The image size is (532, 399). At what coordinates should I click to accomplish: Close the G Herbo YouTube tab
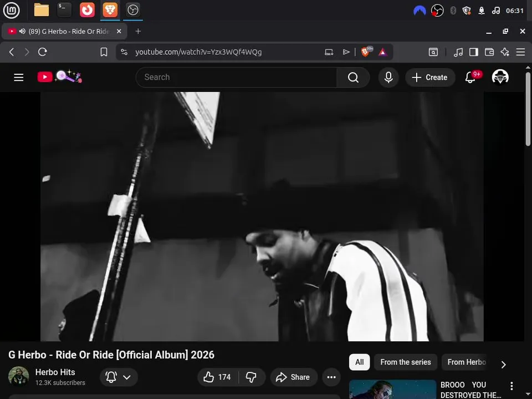119,31
